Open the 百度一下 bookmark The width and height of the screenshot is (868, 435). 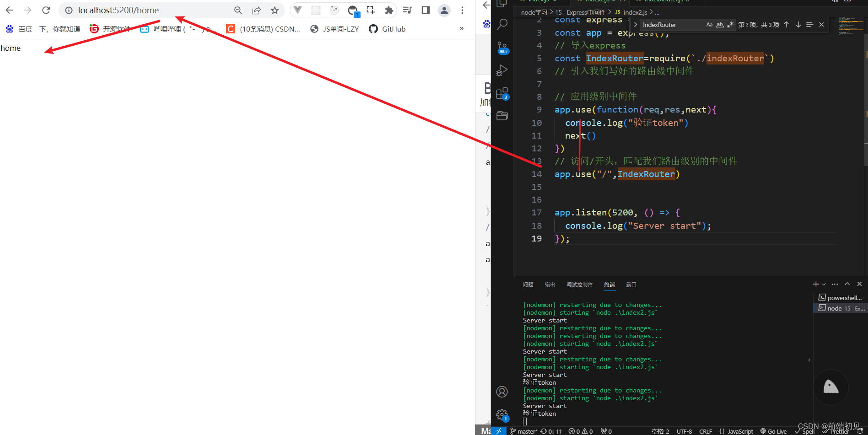click(x=43, y=29)
